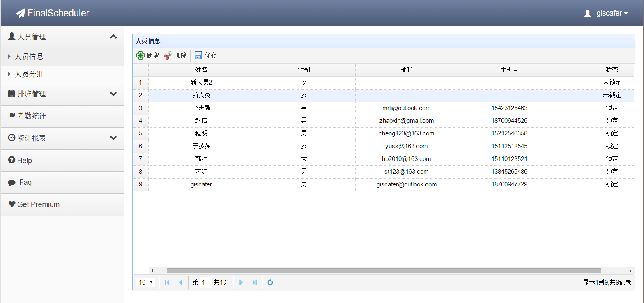Collapse the 人员管理 section
The image size is (644, 303).
[113, 37]
